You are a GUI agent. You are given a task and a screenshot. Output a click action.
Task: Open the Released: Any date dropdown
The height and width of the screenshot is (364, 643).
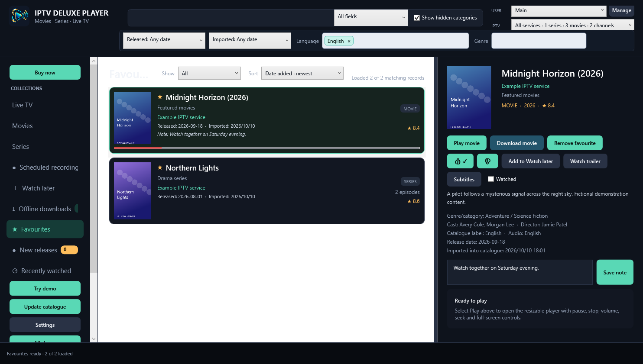coord(164,41)
